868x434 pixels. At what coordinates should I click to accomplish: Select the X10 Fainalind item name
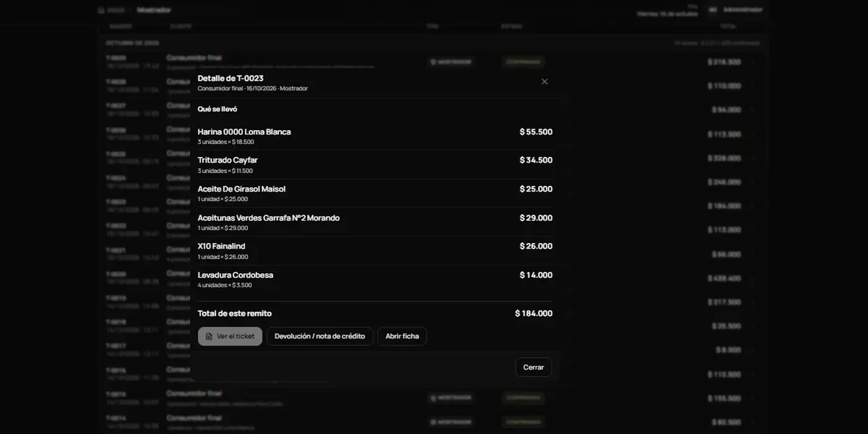(x=221, y=246)
